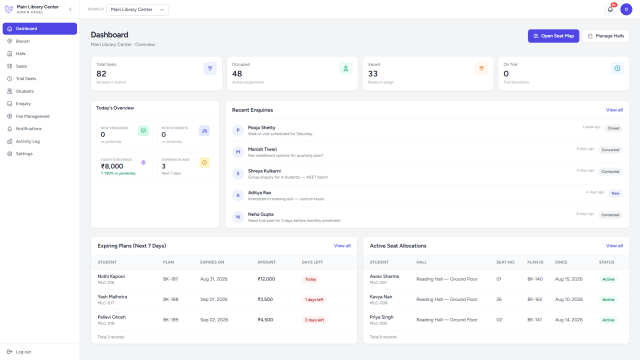Click Pooja Shetty's avatar circle
Image resolution: width=640 pixels, height=360 pixels.
coord(238,130)
